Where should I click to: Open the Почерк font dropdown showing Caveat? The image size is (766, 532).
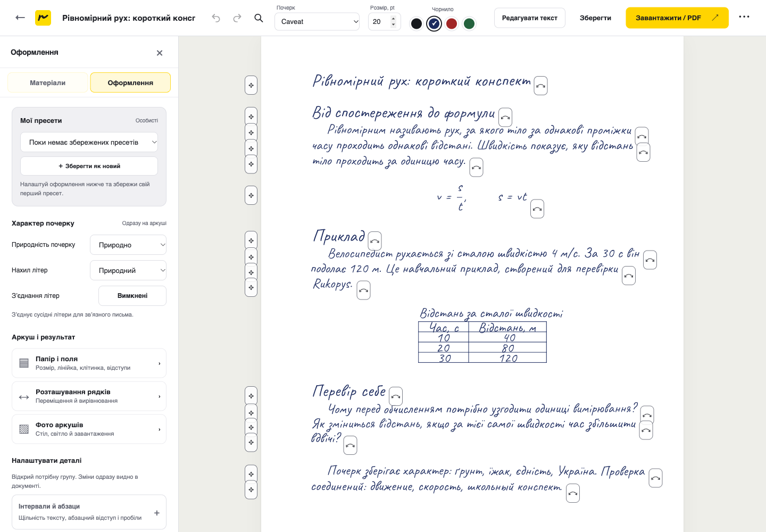tap(317, 22)
